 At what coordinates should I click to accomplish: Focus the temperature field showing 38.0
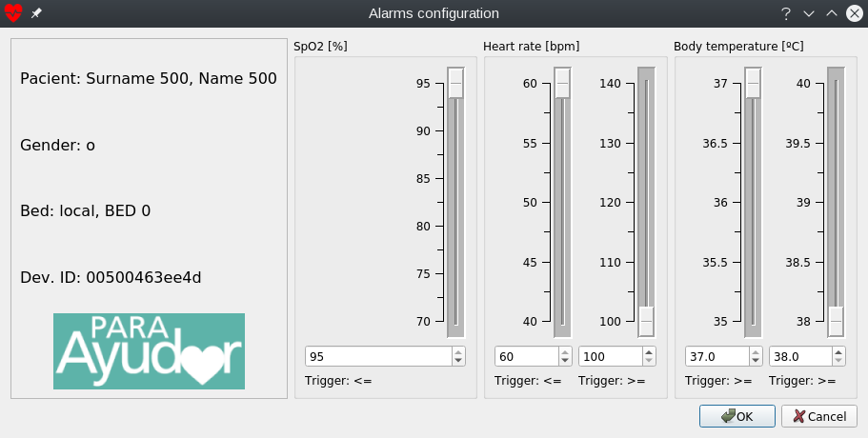800,357
